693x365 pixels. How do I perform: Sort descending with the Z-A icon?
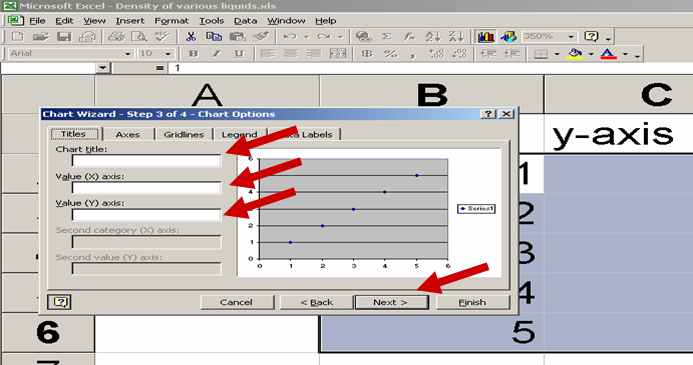click(x=456, y=37)
